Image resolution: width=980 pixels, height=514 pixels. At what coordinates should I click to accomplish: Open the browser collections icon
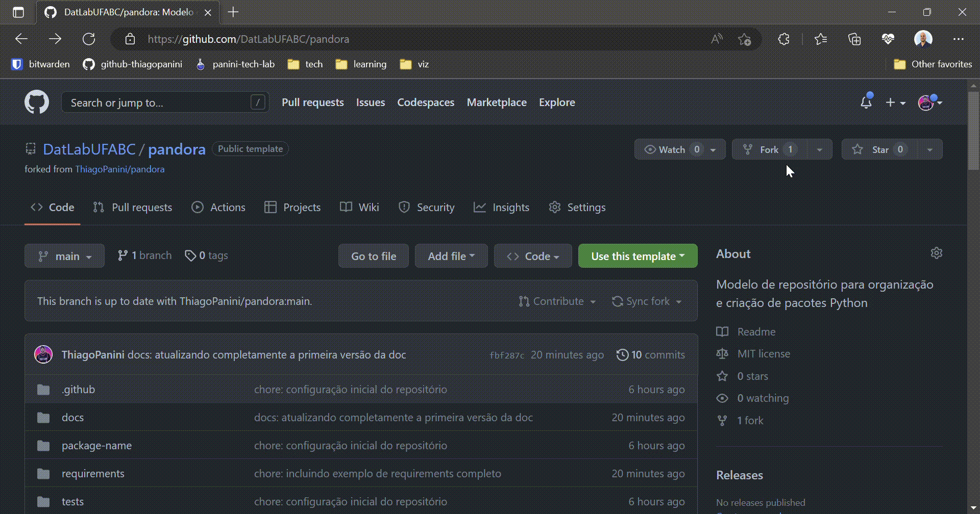pyautogui.click(x=854, y=39)
